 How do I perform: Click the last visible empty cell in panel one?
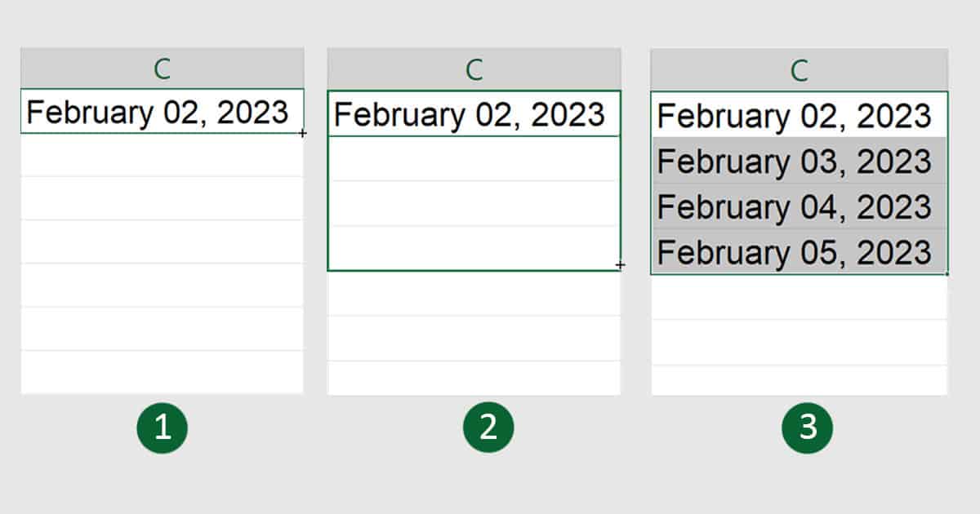(162, 372)
